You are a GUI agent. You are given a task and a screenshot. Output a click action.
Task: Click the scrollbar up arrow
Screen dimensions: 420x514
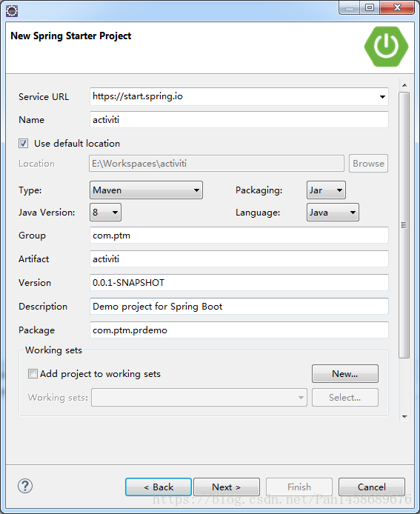(404, 85)
